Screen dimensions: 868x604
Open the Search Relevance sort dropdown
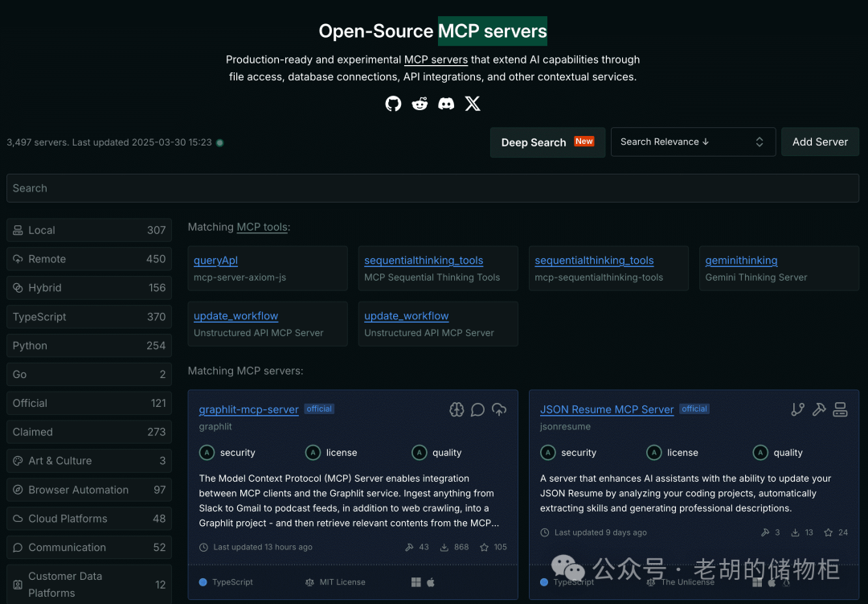point(693,142)
